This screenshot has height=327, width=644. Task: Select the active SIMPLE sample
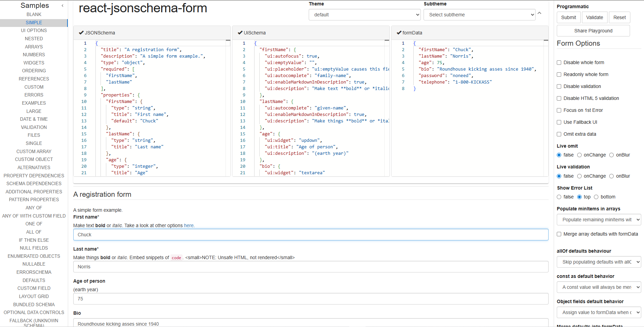coord(34,23)
